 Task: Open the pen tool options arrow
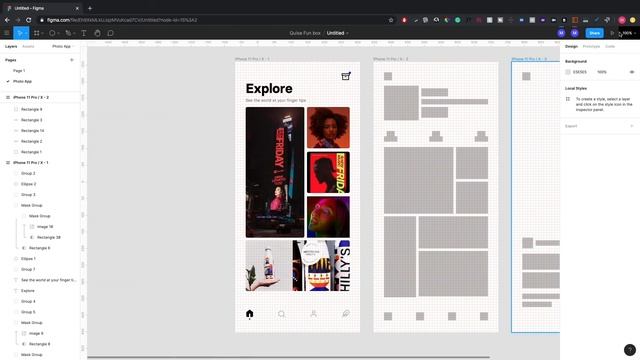coord(74,33)
